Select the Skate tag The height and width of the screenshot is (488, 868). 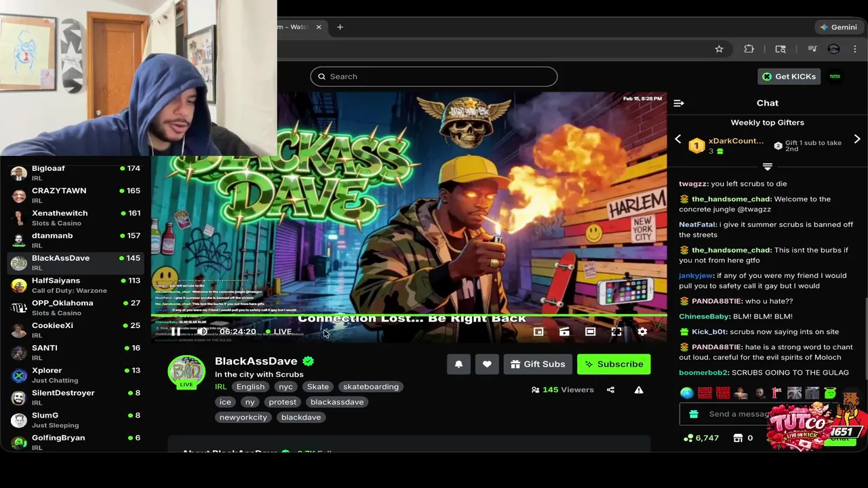coord(317,386)
